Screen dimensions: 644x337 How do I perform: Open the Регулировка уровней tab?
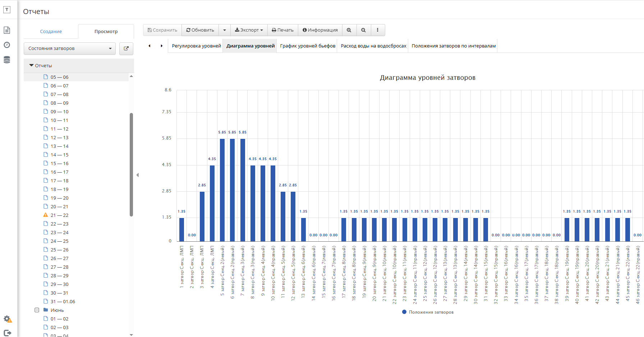click(x=196, y=46)
